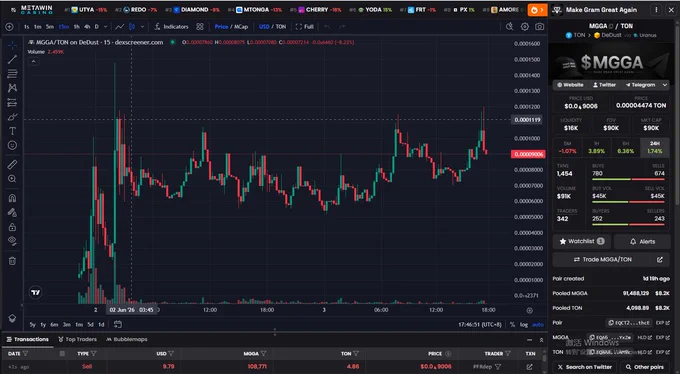This screenshot has height=374, width=680.
Task: Select the ruler measure tool
Action: 12,164
